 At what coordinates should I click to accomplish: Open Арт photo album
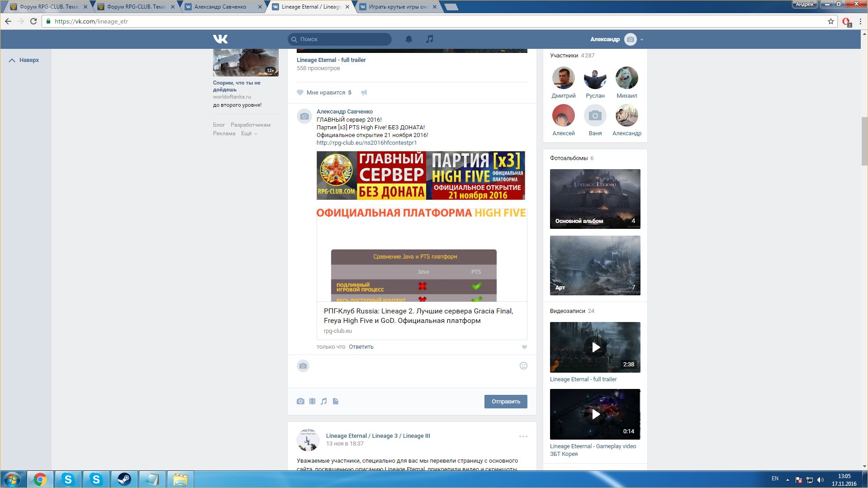pos(595,265)
